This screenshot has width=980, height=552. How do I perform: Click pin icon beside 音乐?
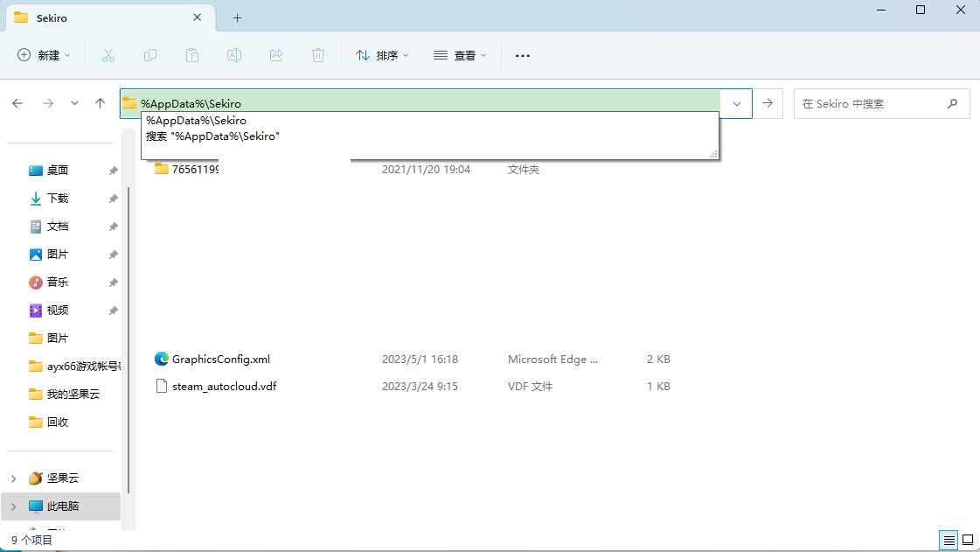[x=113, y=283]
